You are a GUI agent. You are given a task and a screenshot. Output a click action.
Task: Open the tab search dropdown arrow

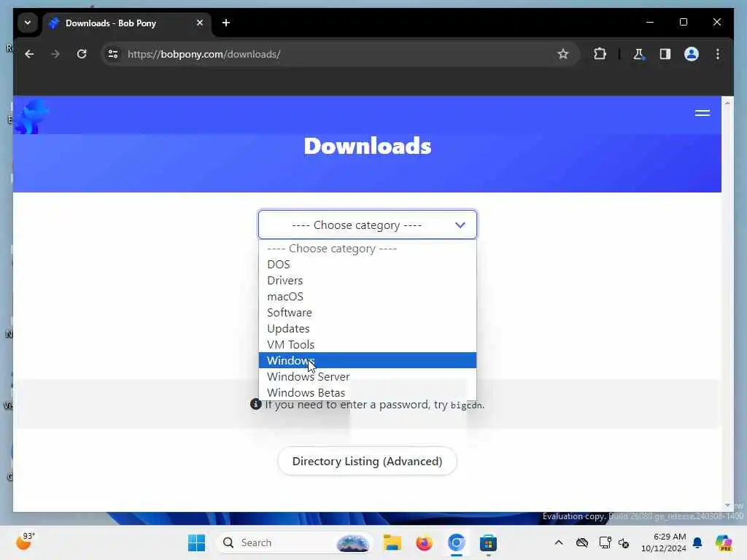[28, 23]
